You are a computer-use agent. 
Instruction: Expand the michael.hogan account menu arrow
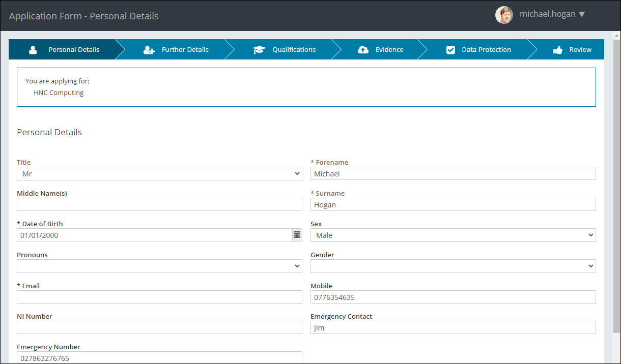(582, 14)
